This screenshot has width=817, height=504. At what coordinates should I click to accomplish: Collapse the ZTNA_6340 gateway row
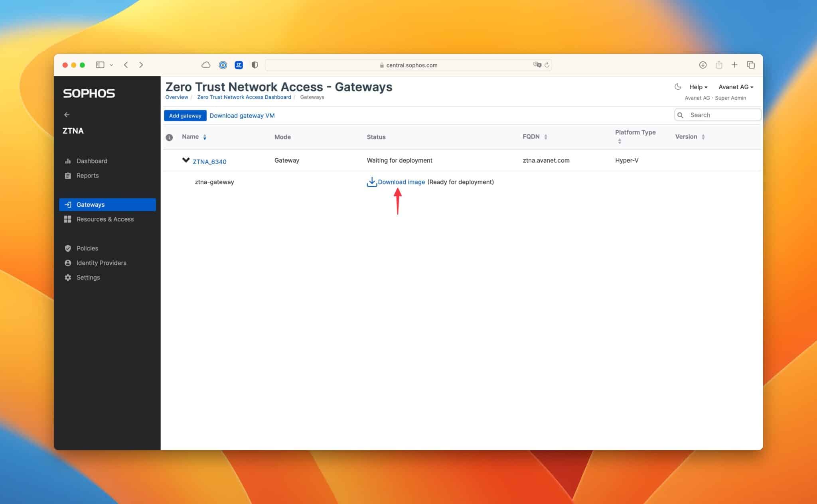[186, 160]
